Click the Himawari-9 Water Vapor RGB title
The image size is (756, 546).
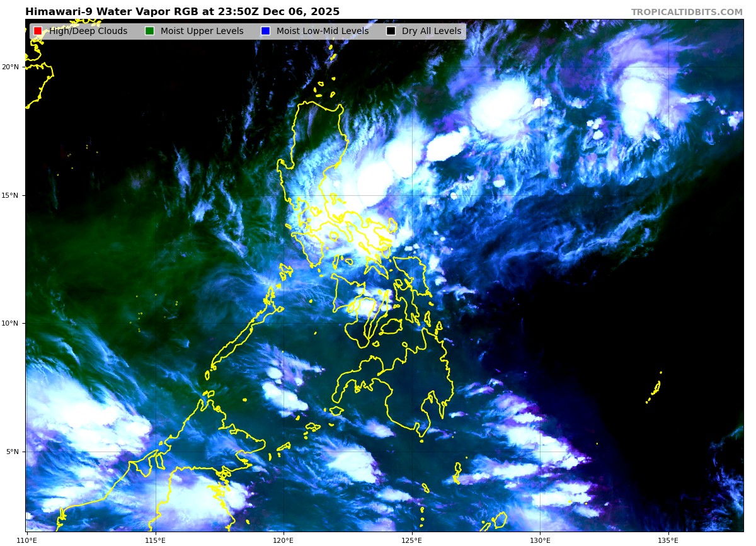click(x=182, y=12)
